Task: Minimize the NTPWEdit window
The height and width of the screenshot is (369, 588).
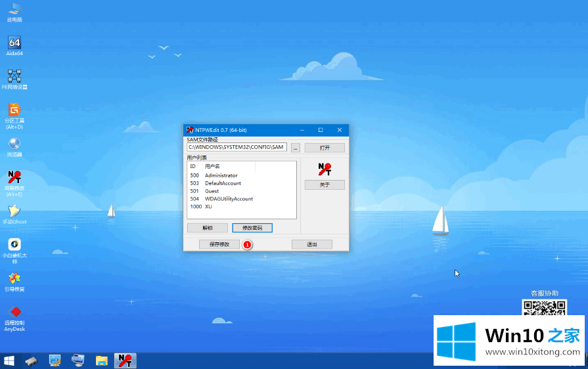Action: coord(302,130)
